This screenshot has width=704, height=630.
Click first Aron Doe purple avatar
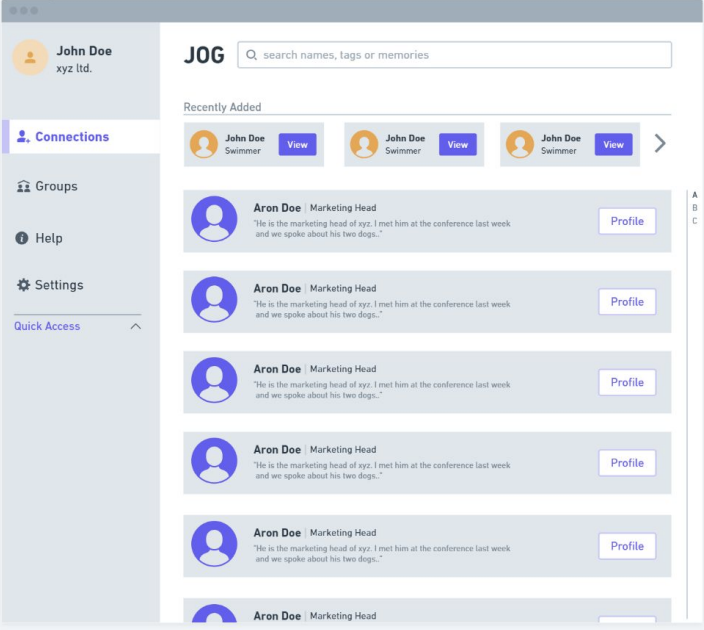(x=214, y=218)
